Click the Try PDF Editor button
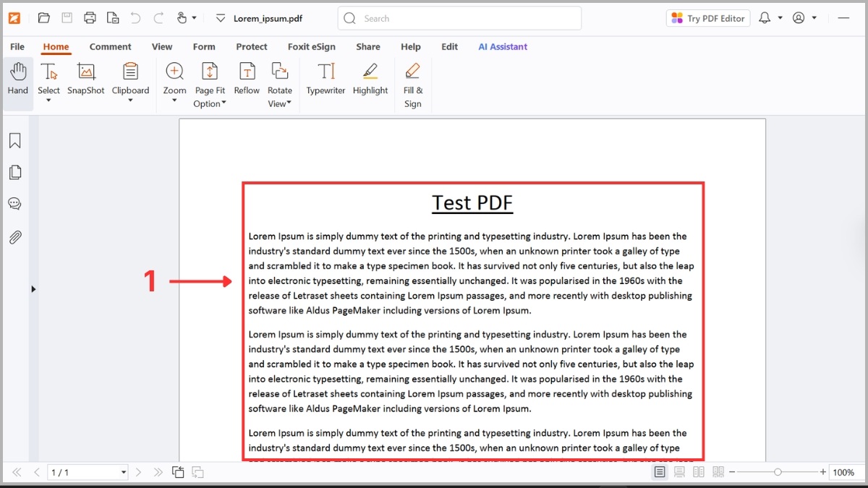Screen dimensions: 868x488 point(707,17)
